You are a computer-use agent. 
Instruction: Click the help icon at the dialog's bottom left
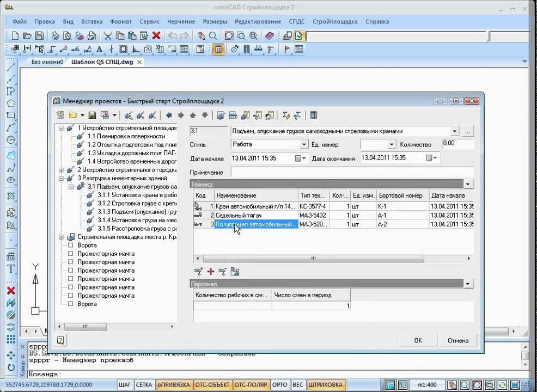(x=60, y=340)
